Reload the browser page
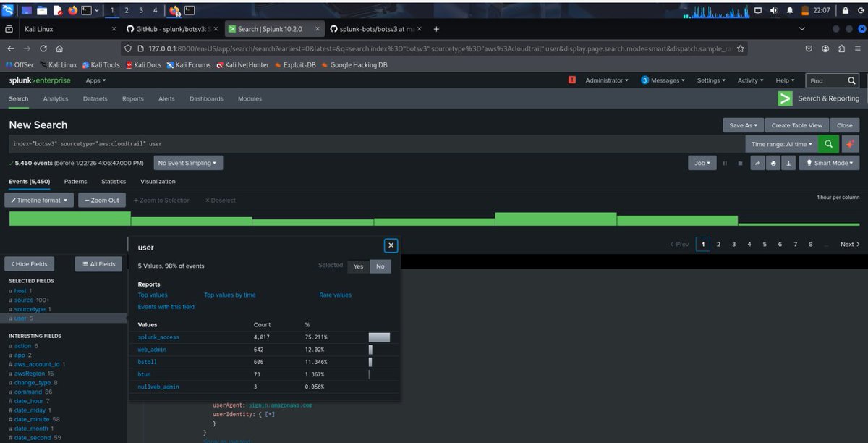The width and height of the screenshot is (868, 443). tap(43, 48)
